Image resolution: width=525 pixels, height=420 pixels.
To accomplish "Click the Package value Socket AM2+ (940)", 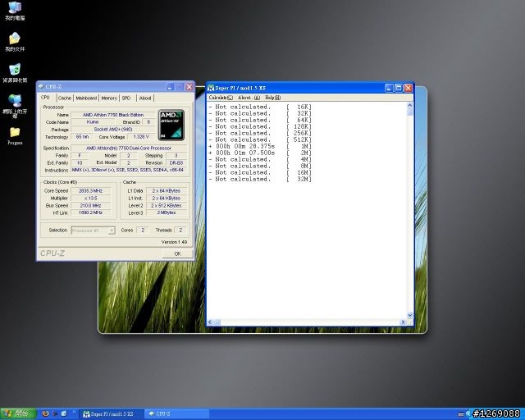I will pyautogui.click(x=113, y=130).
